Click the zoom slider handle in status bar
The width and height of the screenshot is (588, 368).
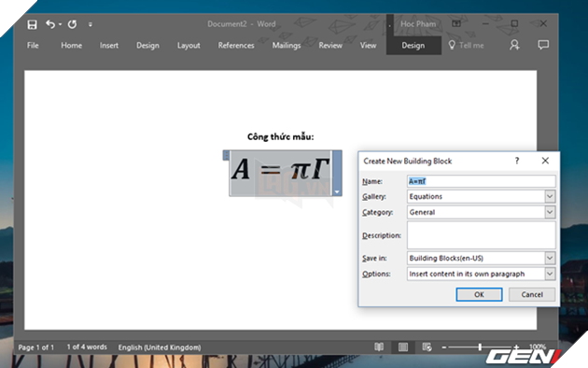click(x=480, y=347)
